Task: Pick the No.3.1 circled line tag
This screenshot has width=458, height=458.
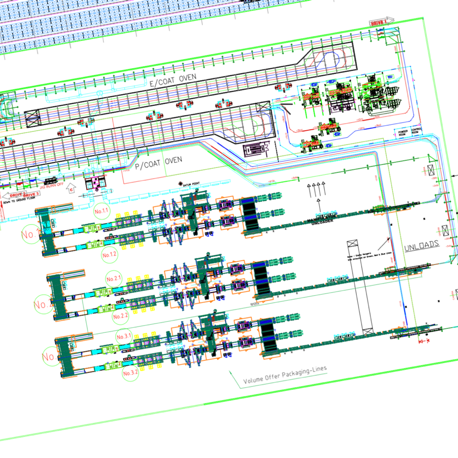Action: [124, 337]
